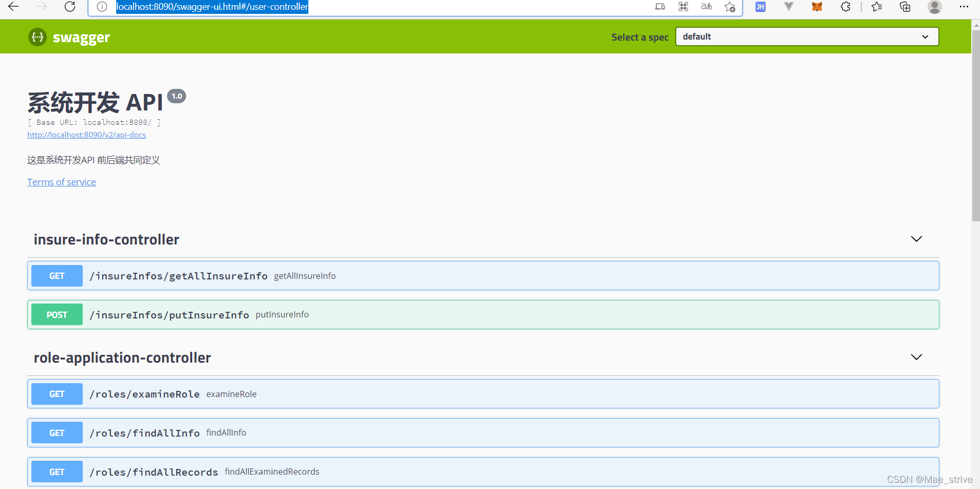Open the browser profile avatar
The image size is (980, 489).
[x=935, y=7]
